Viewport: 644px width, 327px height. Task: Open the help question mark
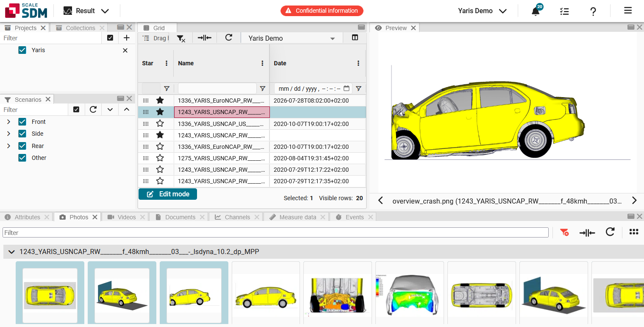(x=593, y=11)
